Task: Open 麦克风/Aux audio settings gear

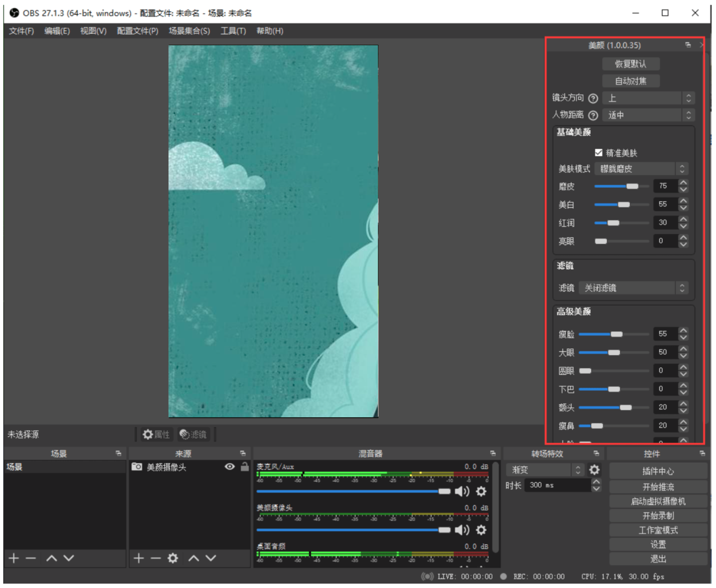Action: click(481, 491)
